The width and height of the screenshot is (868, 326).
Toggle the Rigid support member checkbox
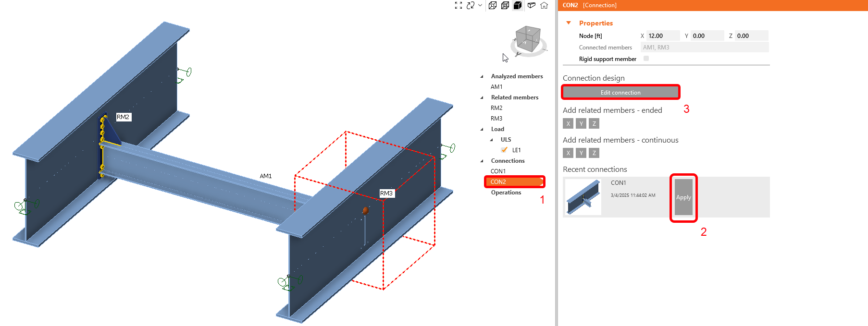click(646, 59)
